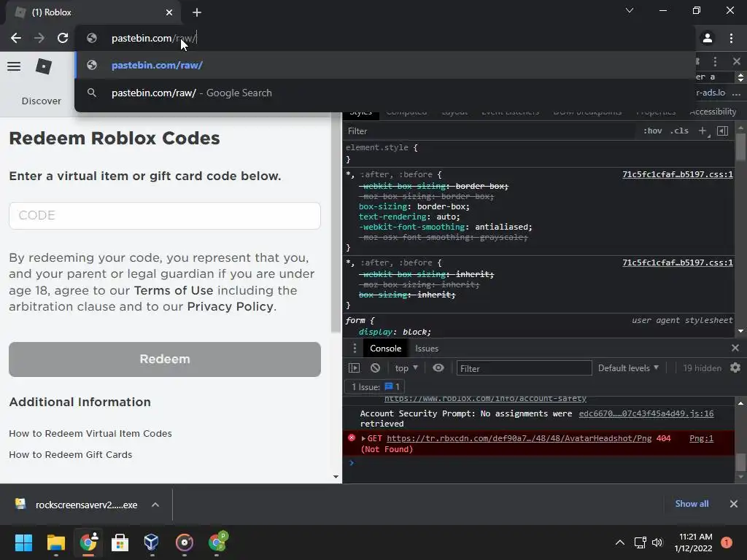Toggle computed styles sidebar pane icon

[723, 131]
